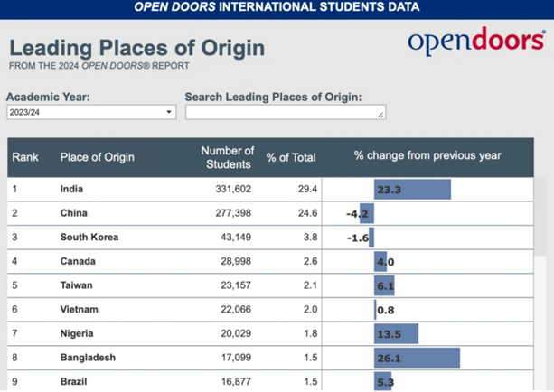Click the 2.0 percent of total value
Image resolution: width=554 pixels, height=392 pixels.
coord(310,310)
